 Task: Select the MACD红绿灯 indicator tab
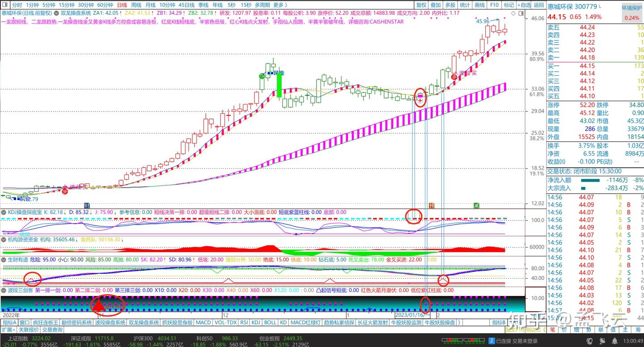coord(305,322)
